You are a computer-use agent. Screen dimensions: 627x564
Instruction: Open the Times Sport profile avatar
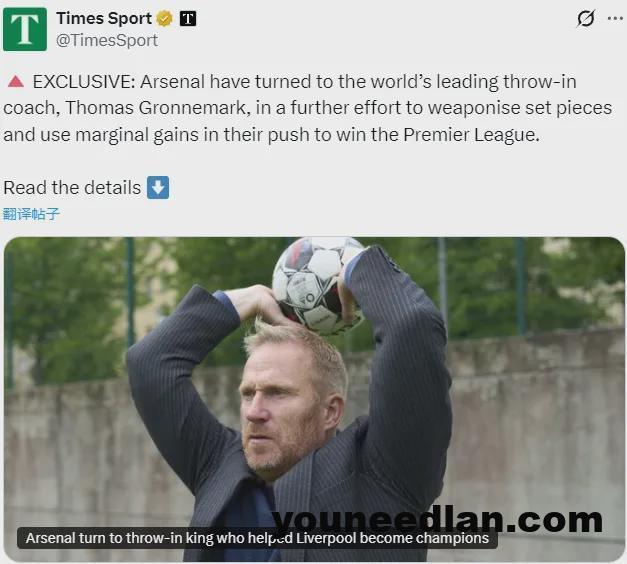[25, 29]
